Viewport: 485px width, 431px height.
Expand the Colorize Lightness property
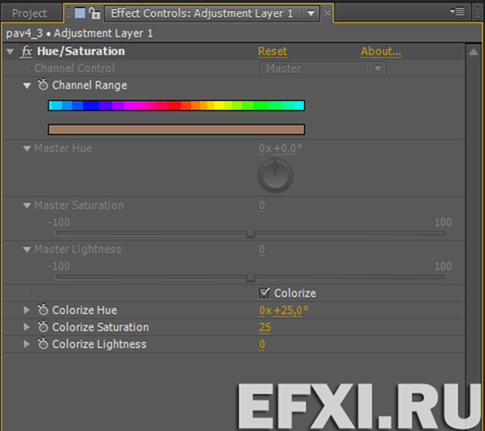coord(27,344)
